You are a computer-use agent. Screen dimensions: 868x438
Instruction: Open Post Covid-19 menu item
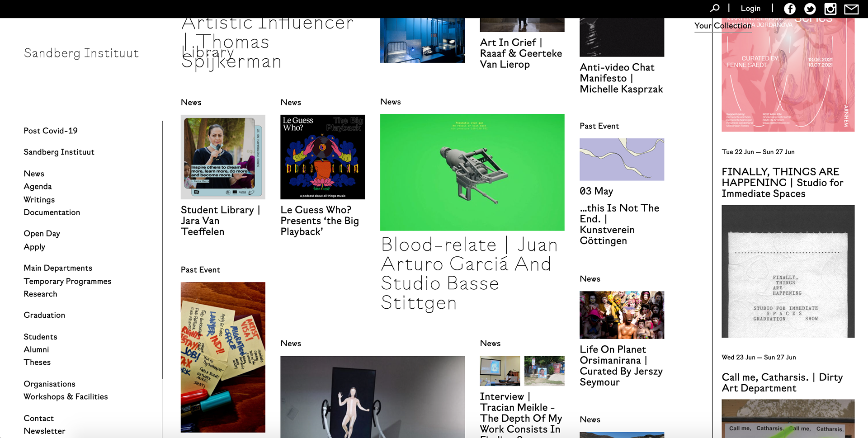click(51, 131)
